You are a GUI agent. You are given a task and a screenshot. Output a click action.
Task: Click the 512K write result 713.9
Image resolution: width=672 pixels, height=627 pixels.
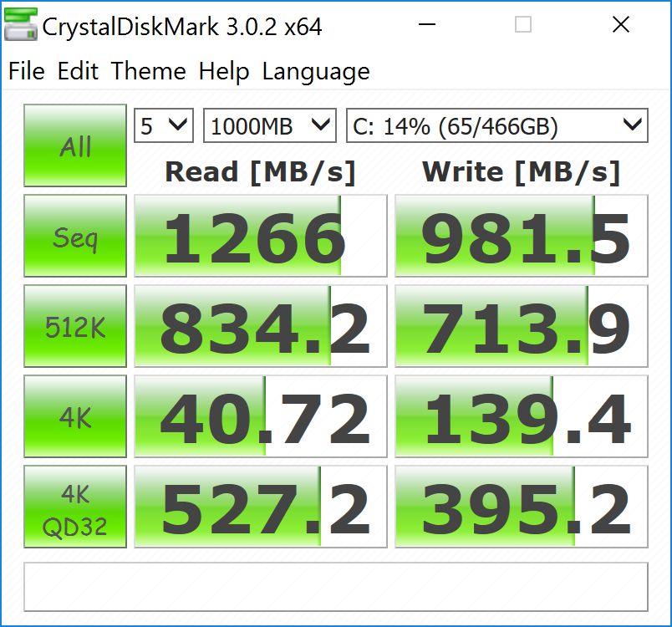click(x=522, y=326)
